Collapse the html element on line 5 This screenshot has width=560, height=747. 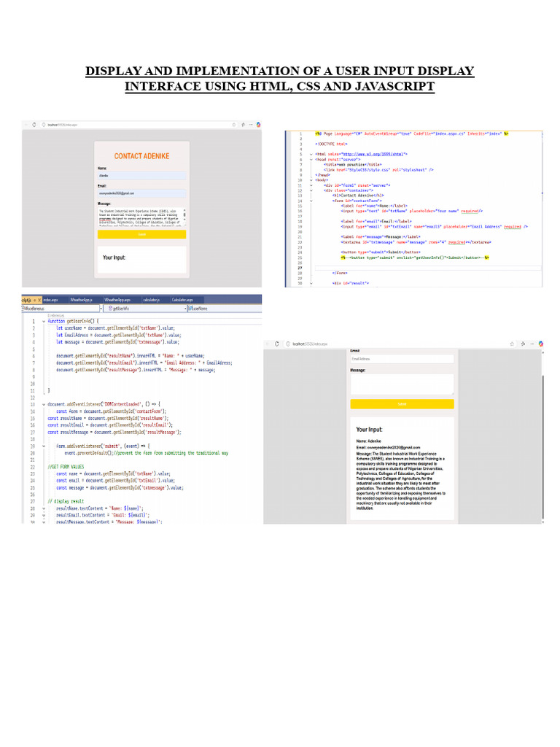311,155
